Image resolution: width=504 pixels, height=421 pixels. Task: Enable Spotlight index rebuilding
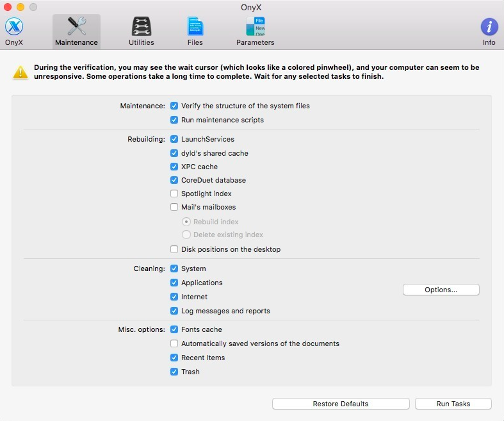click(174, 194)
